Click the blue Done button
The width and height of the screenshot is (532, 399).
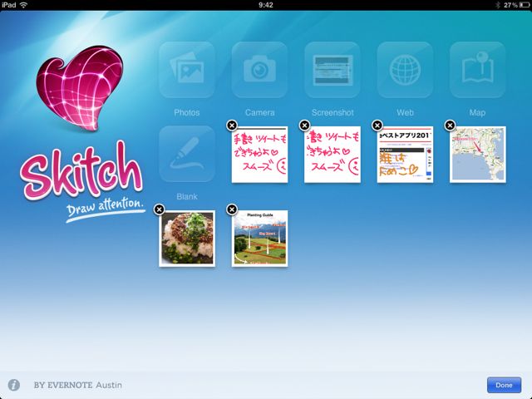(505, 385)
